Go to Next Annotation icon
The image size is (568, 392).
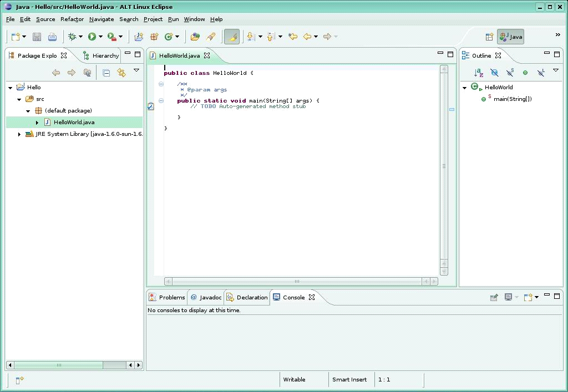251,37
